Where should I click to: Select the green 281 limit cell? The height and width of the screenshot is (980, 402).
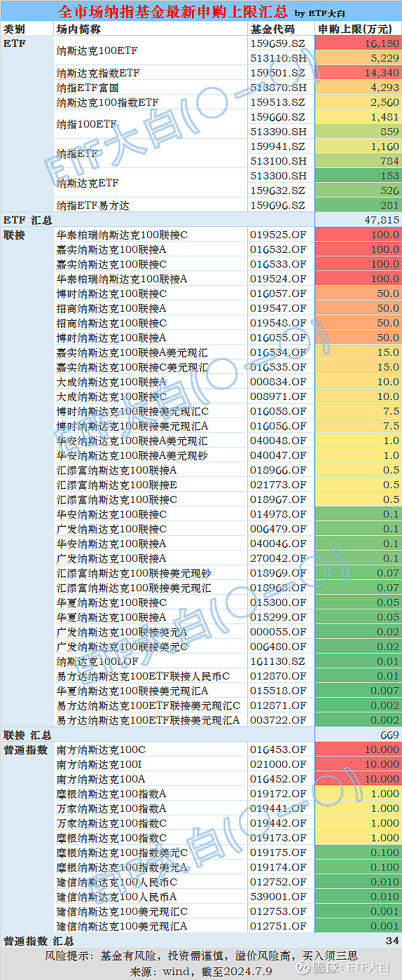click(x=358, y=205)
